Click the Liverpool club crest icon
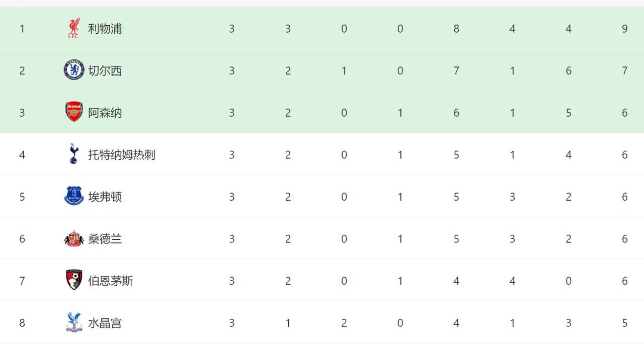The height and width of the screenshot is (348, 644). coord(74,29)
